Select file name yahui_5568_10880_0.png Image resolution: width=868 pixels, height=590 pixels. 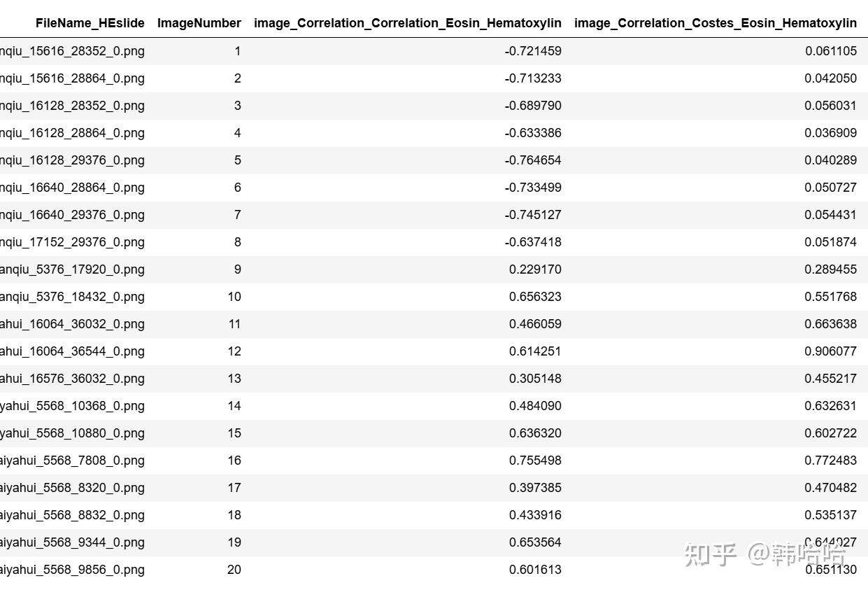click(72, 433)
